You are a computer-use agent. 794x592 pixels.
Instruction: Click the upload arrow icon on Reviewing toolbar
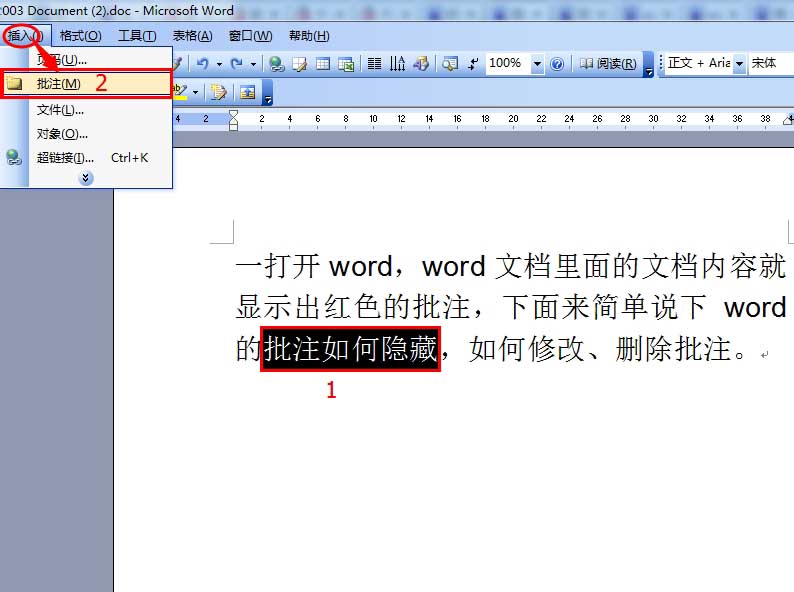(x=247, y=92)
